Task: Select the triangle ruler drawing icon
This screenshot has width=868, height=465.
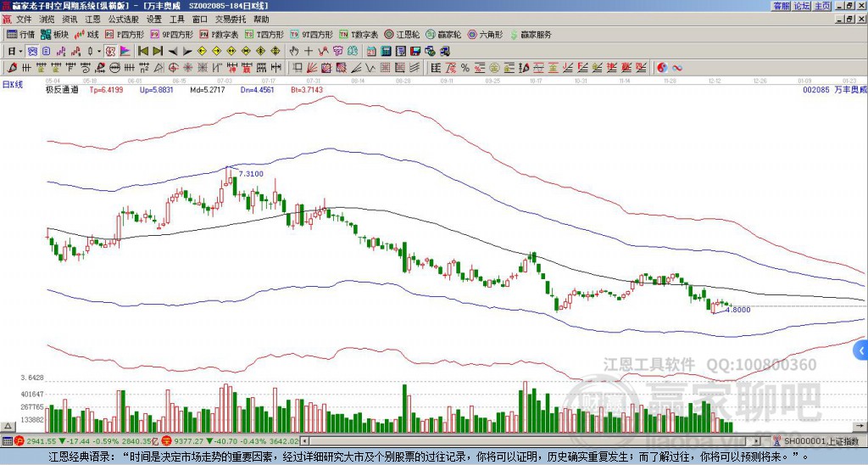Action: (x=159, y=68)
